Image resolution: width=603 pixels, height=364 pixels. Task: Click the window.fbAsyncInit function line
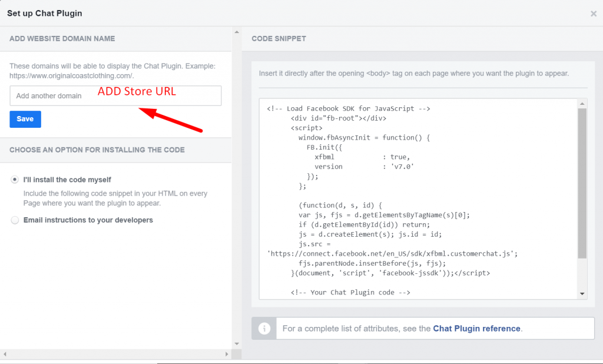pos(364,138)
